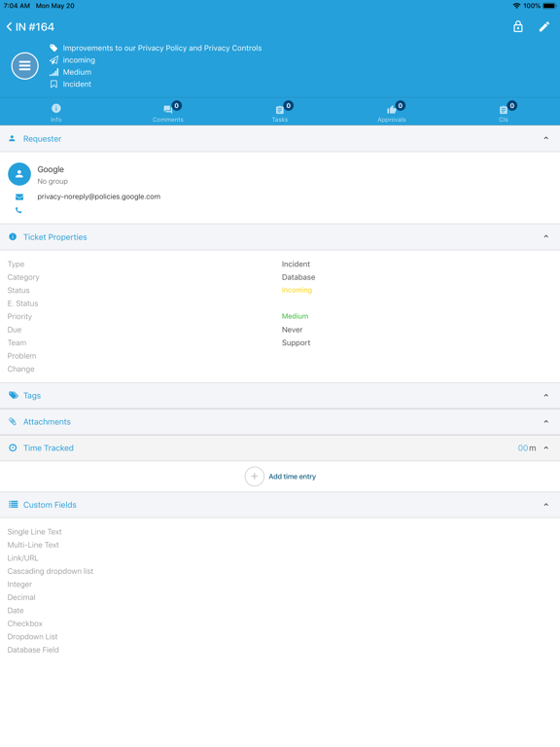
Task: Switch to the Info tab
Action: [55, 113]
